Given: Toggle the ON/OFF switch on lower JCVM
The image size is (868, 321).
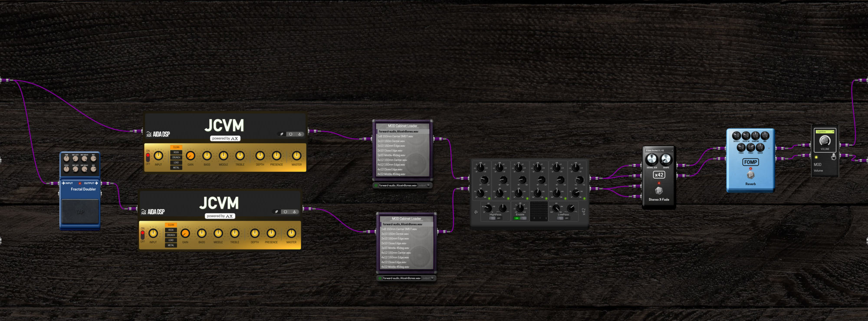Looking at the screenshot, I should coord(143,235).
